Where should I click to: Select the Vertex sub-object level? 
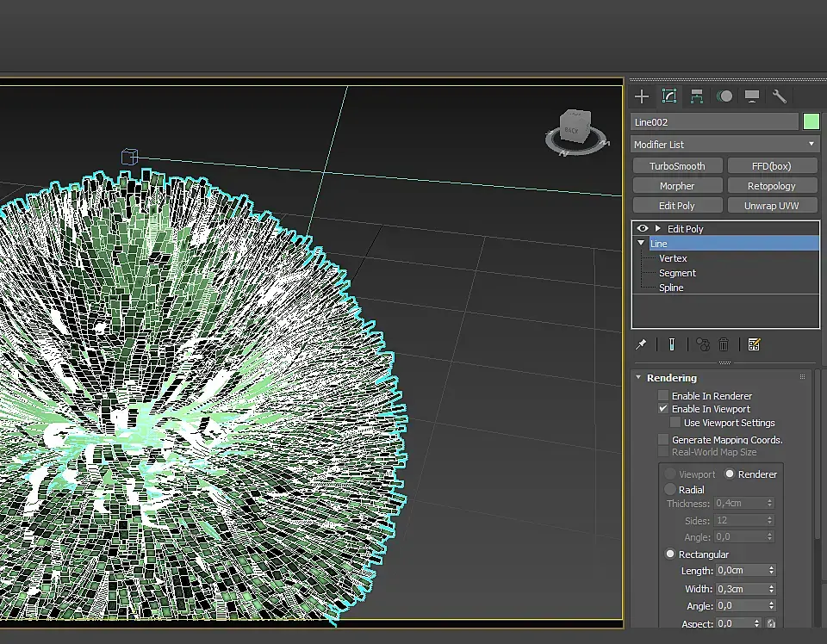(x=673, y=258)
